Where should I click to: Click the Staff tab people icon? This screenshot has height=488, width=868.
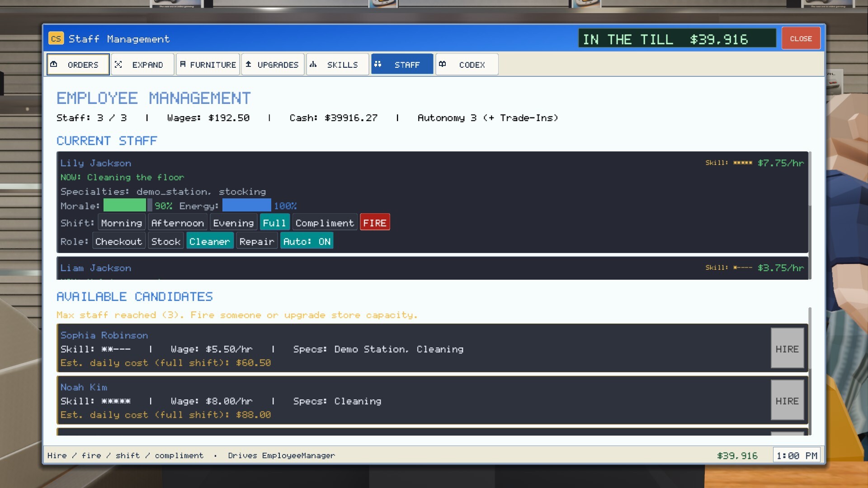coord(378,64)
